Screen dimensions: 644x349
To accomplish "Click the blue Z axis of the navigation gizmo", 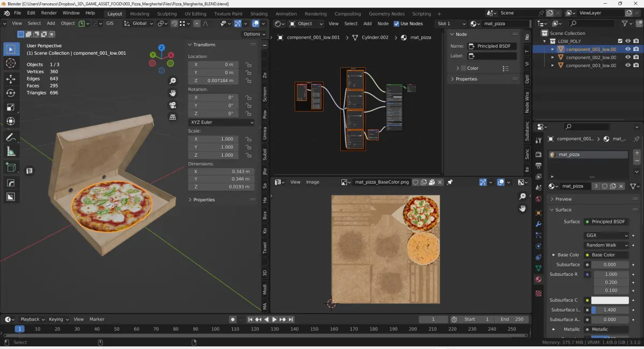I will tap(162, 48).
